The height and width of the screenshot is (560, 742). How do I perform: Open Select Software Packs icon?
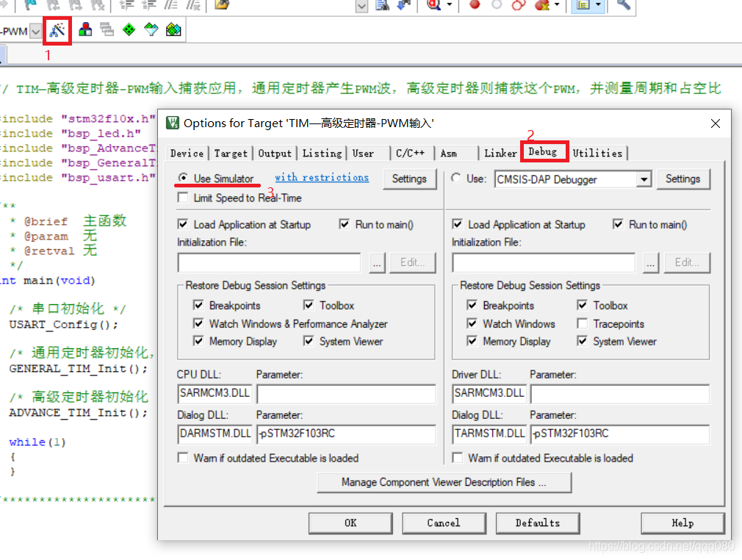coord(151,30)
